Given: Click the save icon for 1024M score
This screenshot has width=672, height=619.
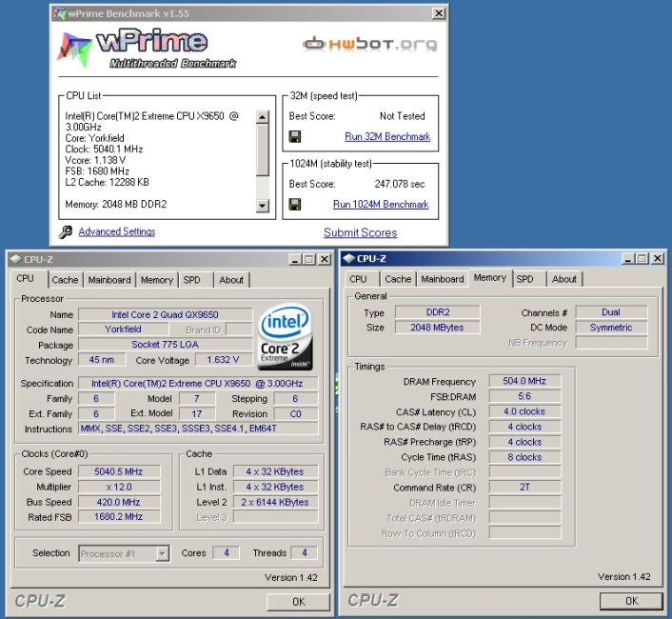Looking at the screenshot, I should click(x=295, y=204).
